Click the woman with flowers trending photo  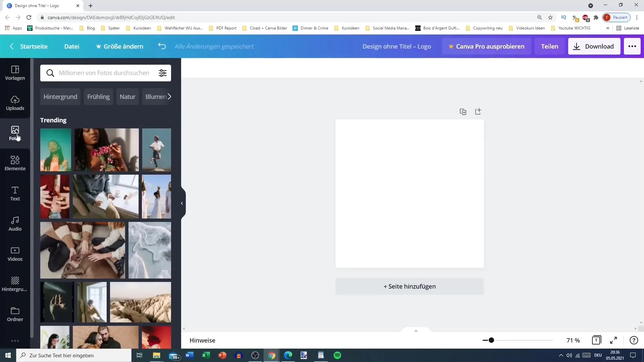click(x=106, y=149)
